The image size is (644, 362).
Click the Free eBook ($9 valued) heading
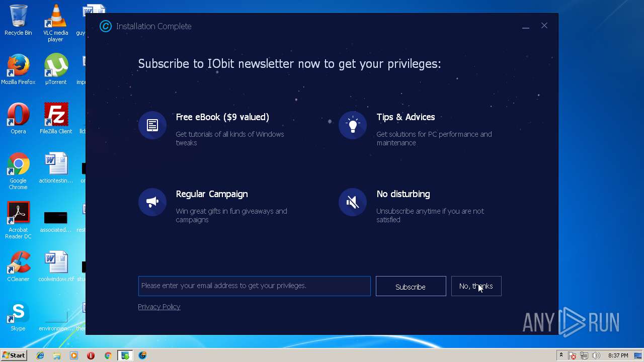point(222,117)
